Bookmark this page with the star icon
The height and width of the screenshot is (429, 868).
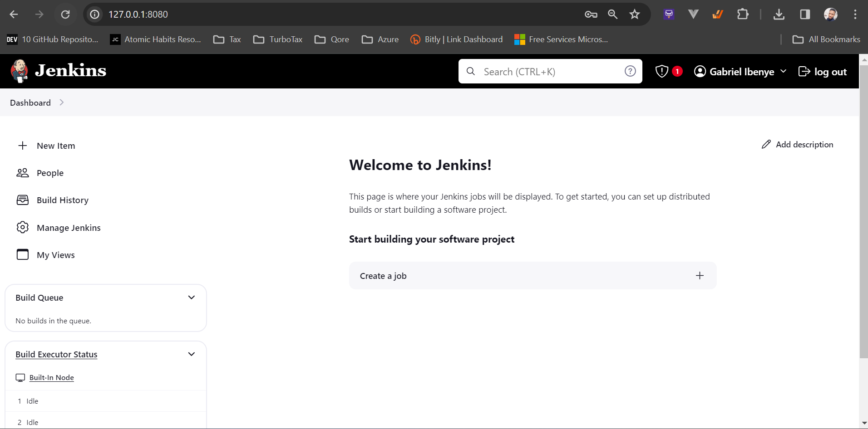pos(635,14)
